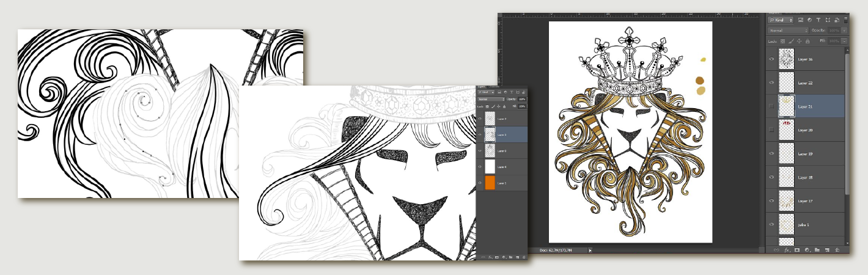Filter for shape layers in right Layers panel

pos(828,20)
